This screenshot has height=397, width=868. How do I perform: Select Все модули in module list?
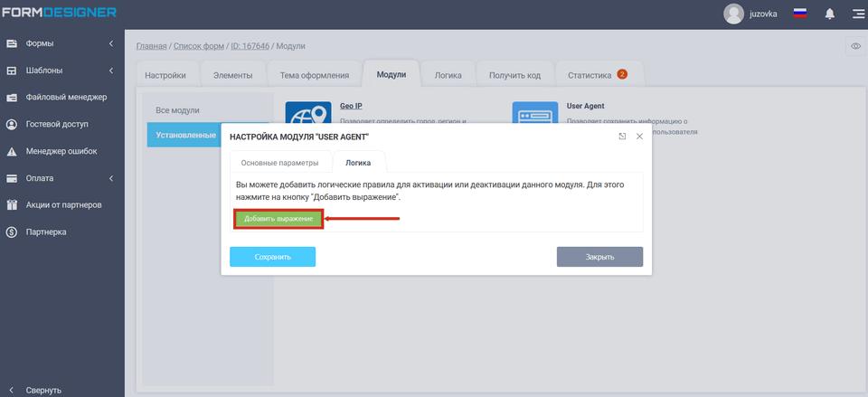(178, 110)
